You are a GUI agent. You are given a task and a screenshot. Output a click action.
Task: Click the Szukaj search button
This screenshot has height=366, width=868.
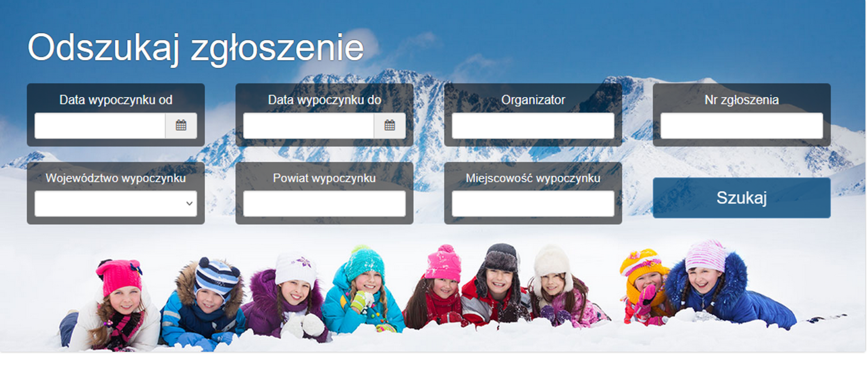pos(741,198)
